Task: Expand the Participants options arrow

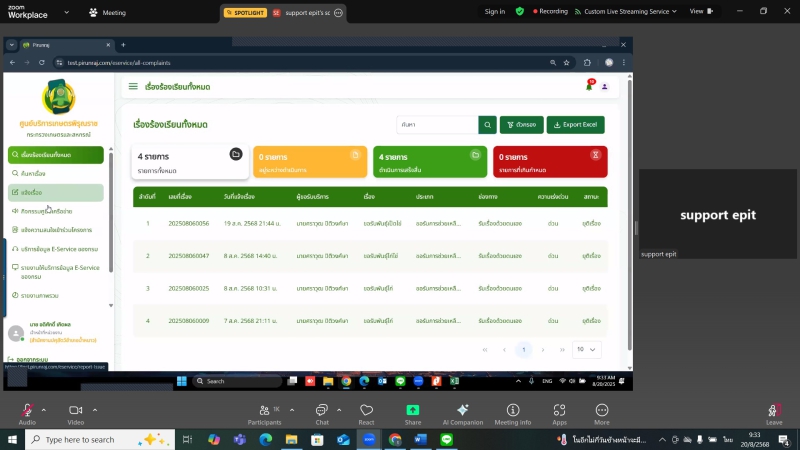Action: 292,410
